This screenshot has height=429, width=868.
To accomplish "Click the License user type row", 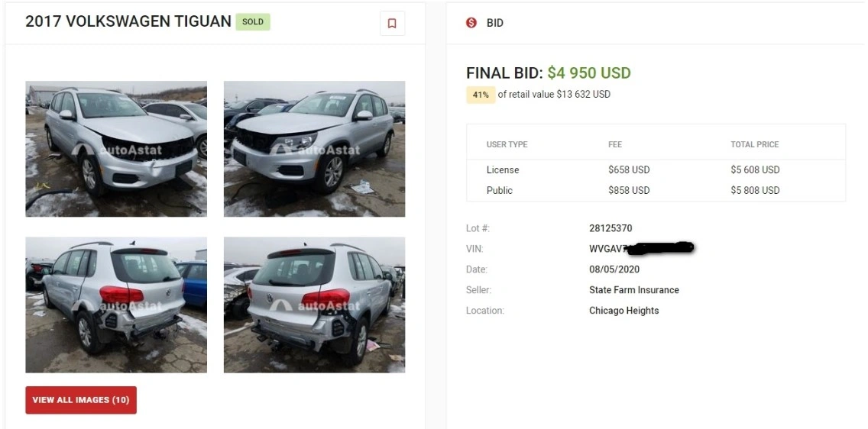I will 503,170.
